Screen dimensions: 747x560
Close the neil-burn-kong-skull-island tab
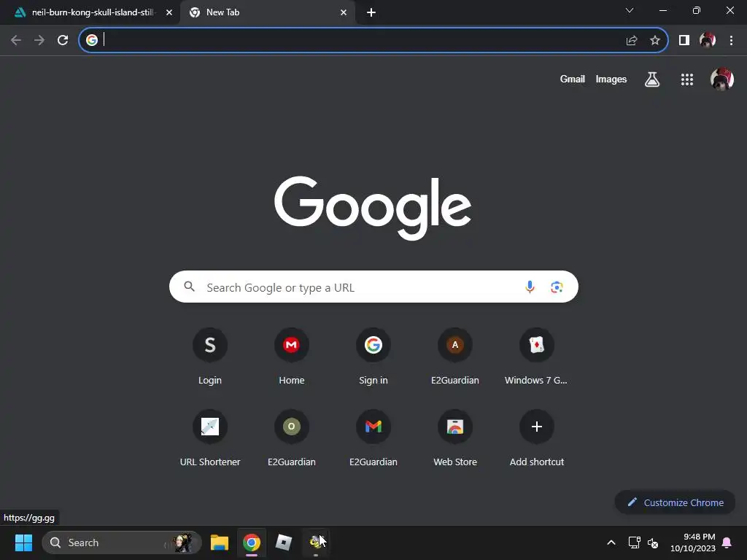tap(169, 12)
